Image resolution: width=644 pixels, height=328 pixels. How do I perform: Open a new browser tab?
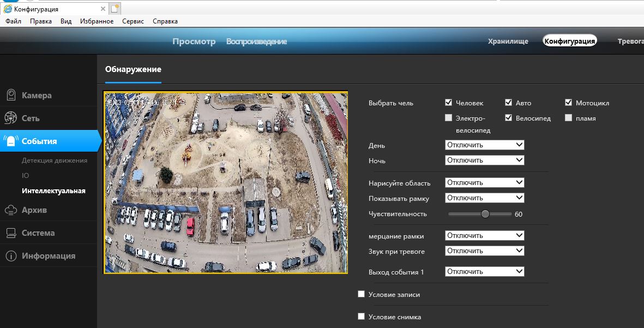pyautogui.click(x=115, y=9)
